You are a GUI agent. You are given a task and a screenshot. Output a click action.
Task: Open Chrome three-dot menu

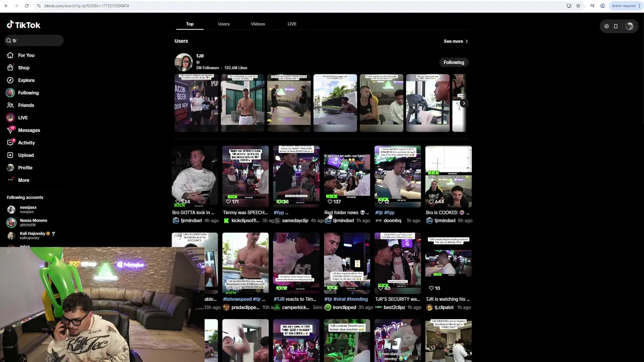pyautogui.click(x=640, y=6)
